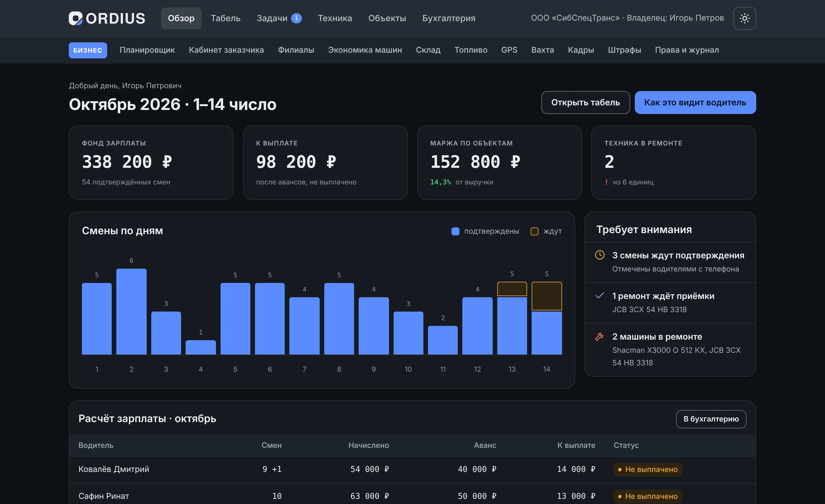The width and height of the screenshot is (825, 504).
Task: Open Кабинет заказчика section
Action: tap(226, 50)
